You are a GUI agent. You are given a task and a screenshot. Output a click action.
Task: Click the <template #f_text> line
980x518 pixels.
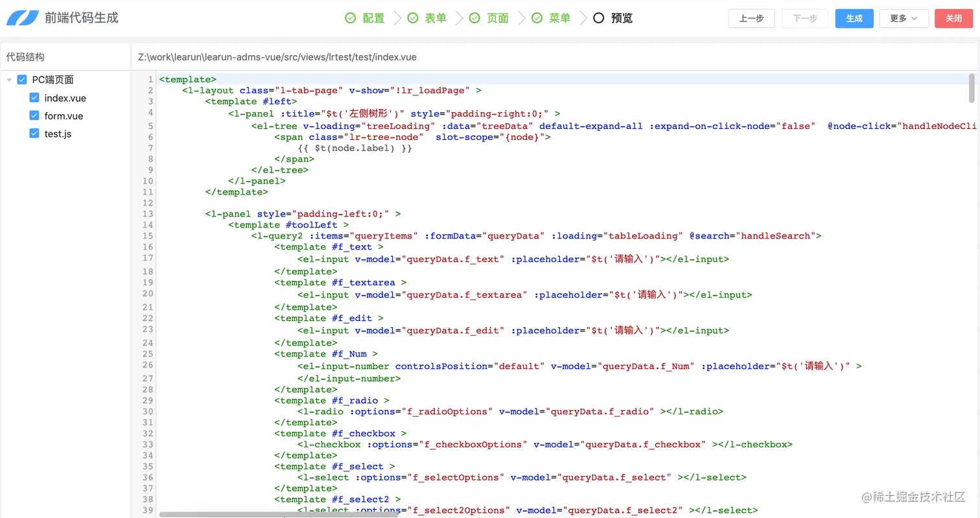click(329, 246)
